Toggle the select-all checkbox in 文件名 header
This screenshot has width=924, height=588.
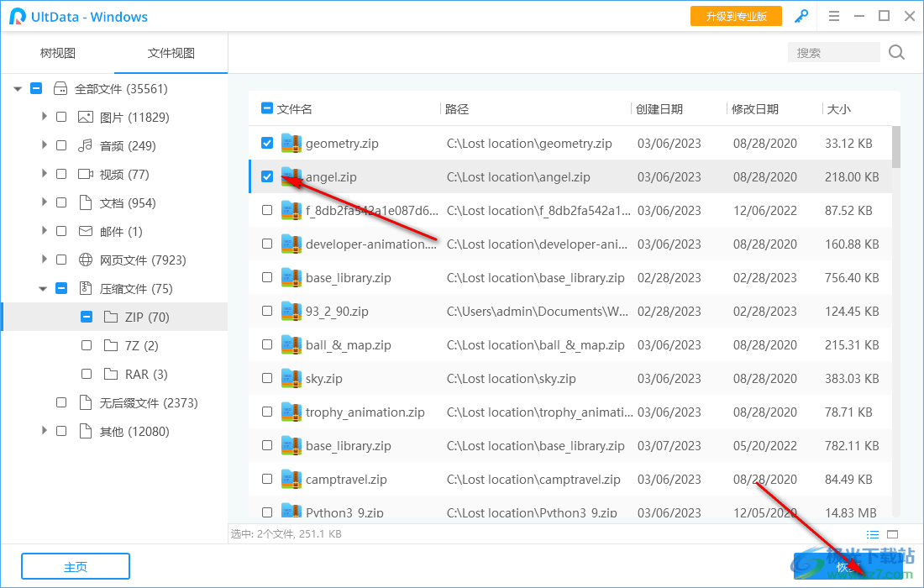tap(267, 108)
